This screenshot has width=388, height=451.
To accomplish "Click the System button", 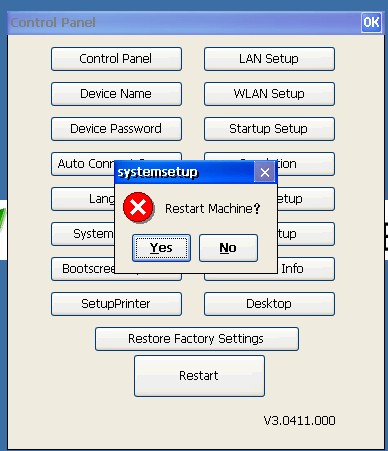I will (83, 234).
